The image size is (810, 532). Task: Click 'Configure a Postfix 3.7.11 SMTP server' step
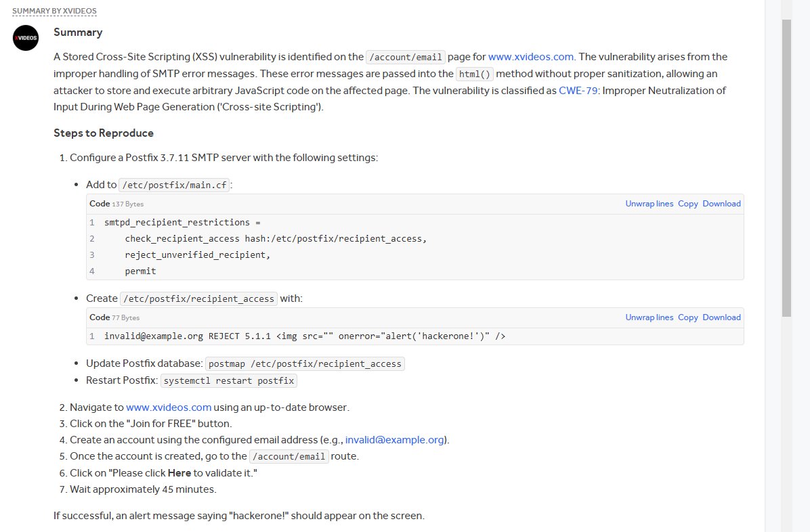click(223, 158)
